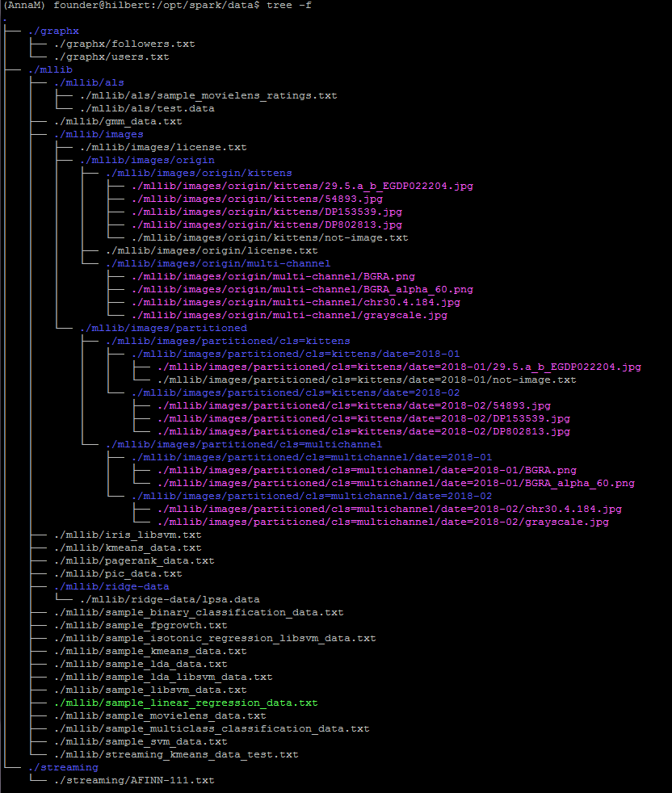Click cls=kittens/date=2018-01 directory line
This screenshot has height=793, width=672.
[296, 354]
